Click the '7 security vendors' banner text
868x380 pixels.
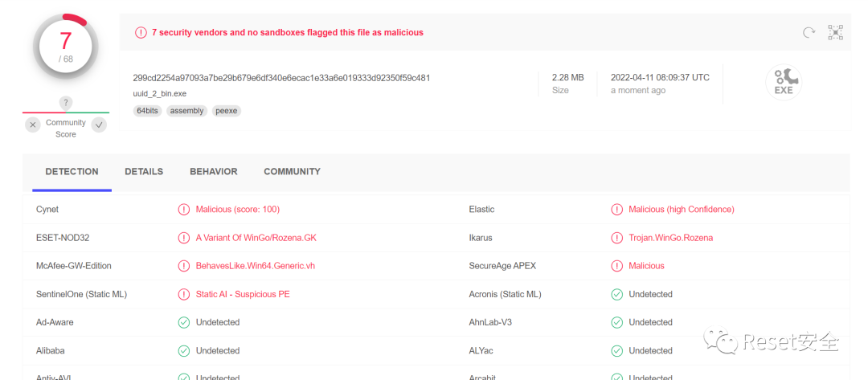[x=288, y=33]
